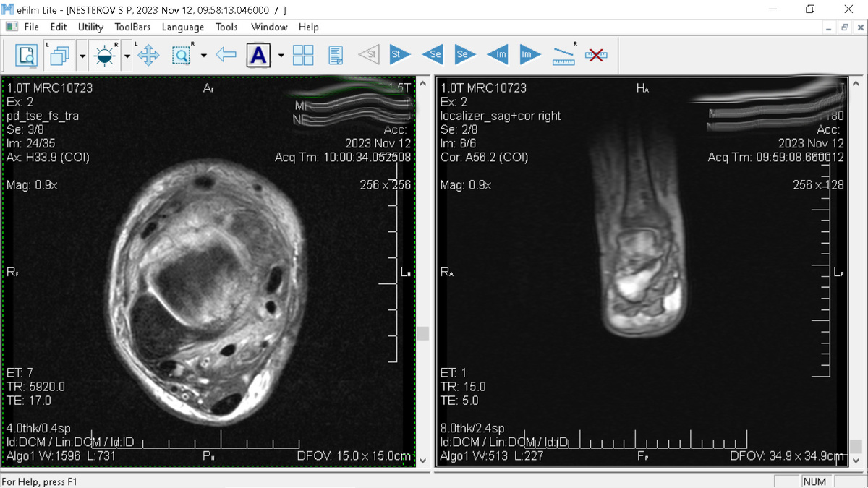Open the Tools menu
The height and width of the screenshot is (488, 868).
coord(226,27)
